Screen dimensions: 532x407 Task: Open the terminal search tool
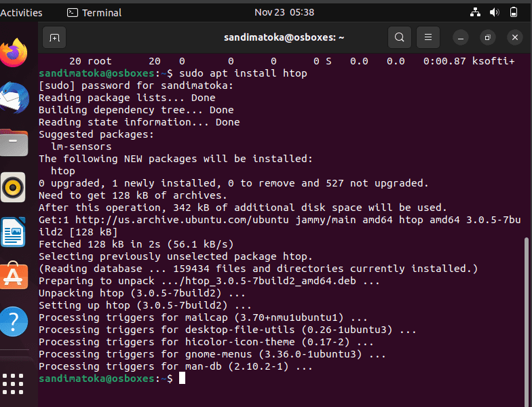coord(399,37)
